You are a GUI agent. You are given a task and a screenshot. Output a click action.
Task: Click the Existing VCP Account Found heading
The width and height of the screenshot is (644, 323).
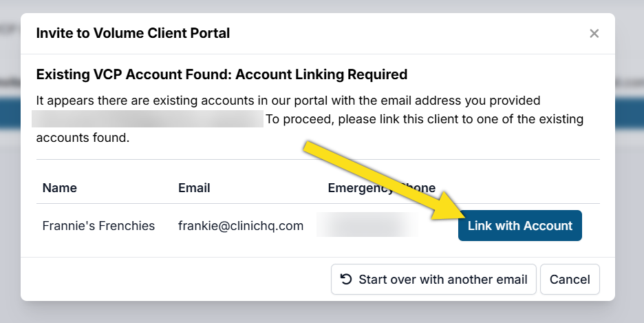(222, 74)
